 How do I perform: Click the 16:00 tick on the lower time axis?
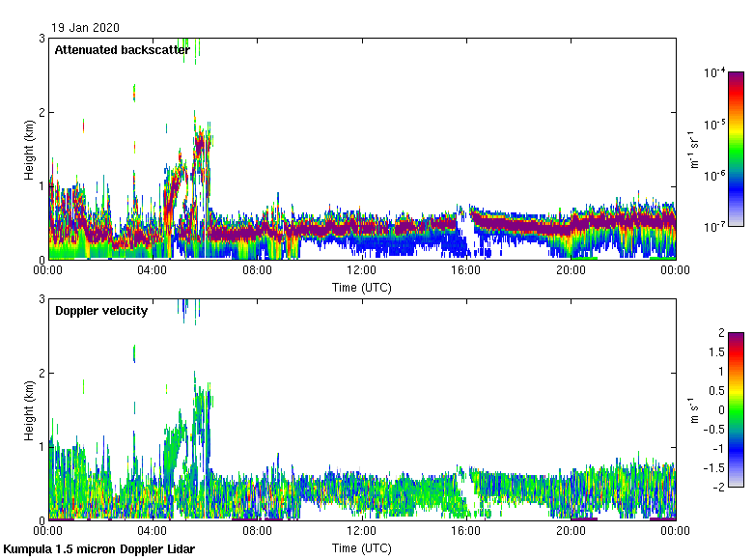point(466,532)
